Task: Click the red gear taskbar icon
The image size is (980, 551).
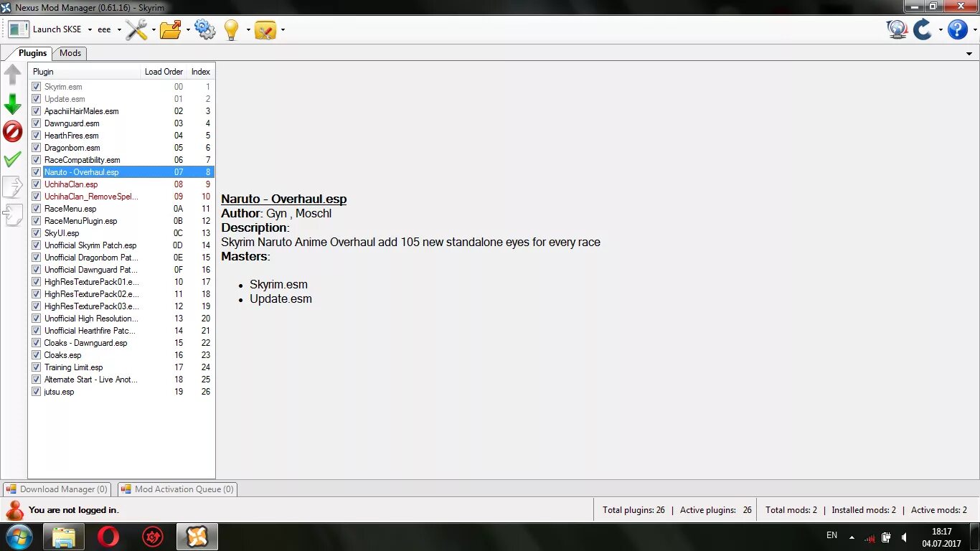Action: (x=153, y=537)
